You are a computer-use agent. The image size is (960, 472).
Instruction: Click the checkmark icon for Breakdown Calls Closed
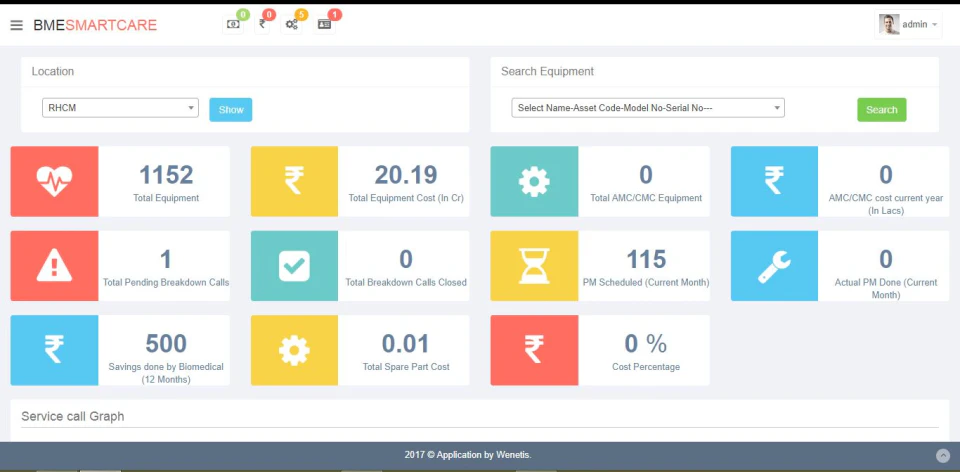coord(294,266)
